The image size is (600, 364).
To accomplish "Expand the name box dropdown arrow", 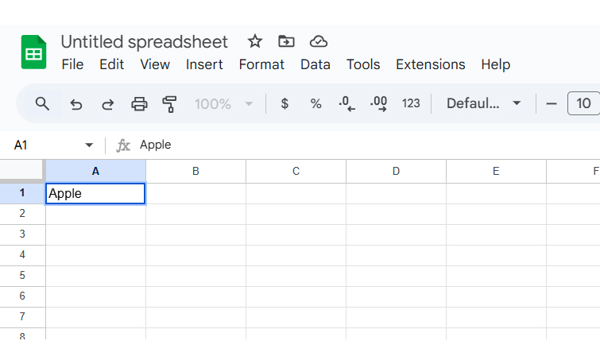I will [89, 145].
